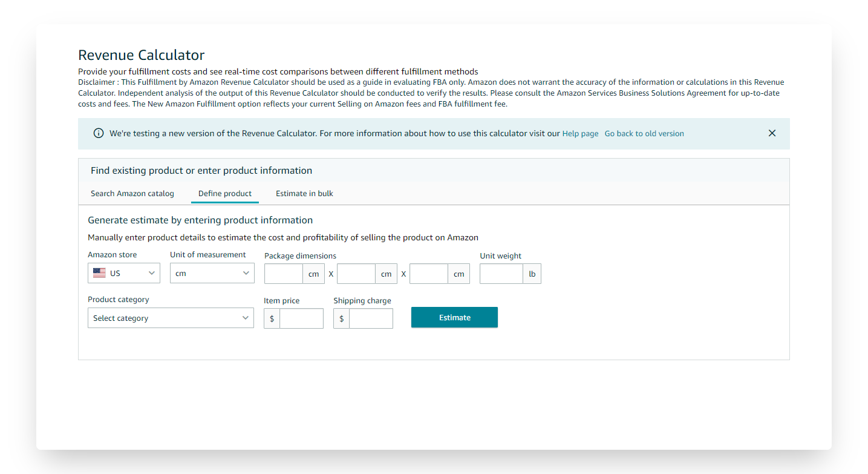The height and width of the screenshot is (474, 868).
Task: Click the third package dimension field
Action: tap(428, 273)
